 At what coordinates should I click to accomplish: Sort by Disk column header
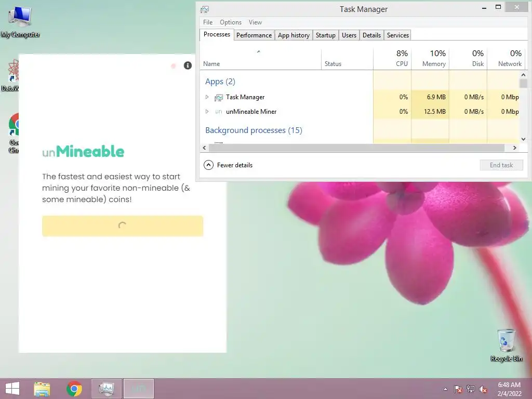[x=468, y=59]
